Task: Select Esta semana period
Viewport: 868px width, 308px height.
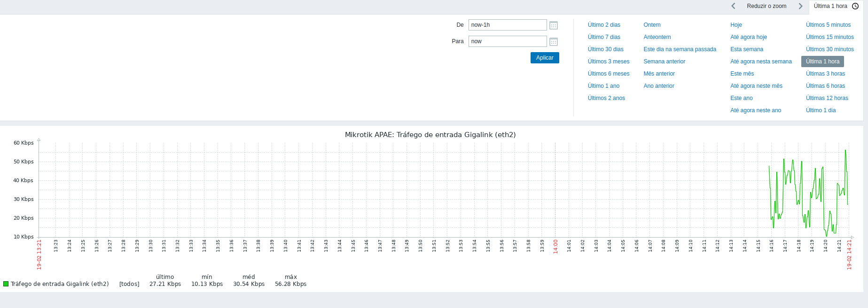Action: [x=746, y=49]
